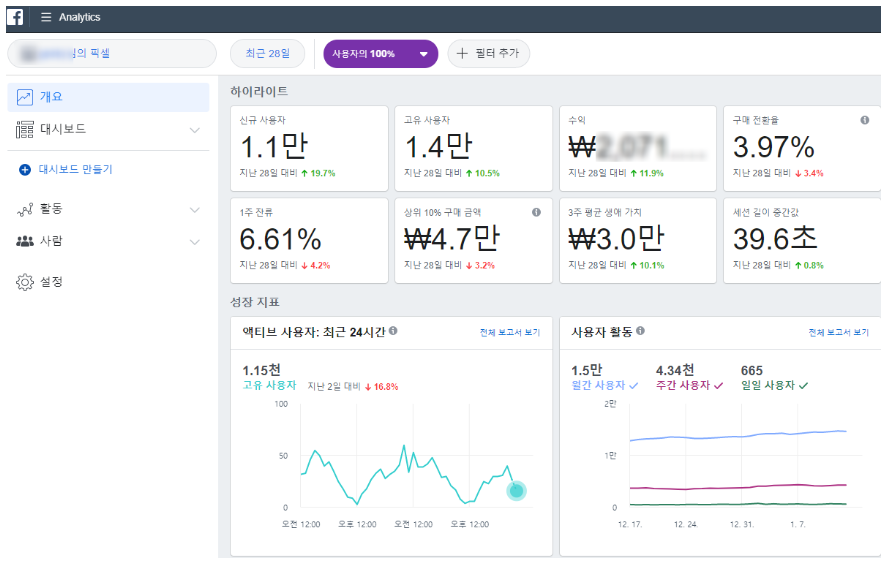
Task: Select 사람 in the sidebar
Action: point(108,241)
